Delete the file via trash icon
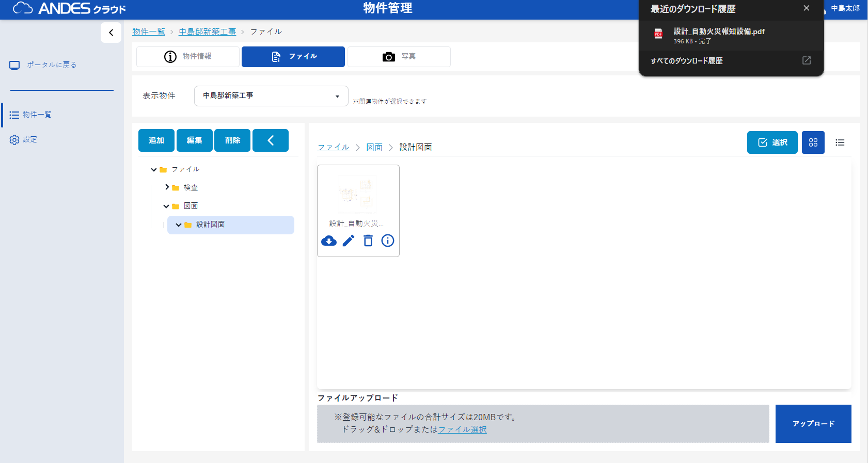The height and width of the screenshot is (463, 868). (x=368, y=241)
